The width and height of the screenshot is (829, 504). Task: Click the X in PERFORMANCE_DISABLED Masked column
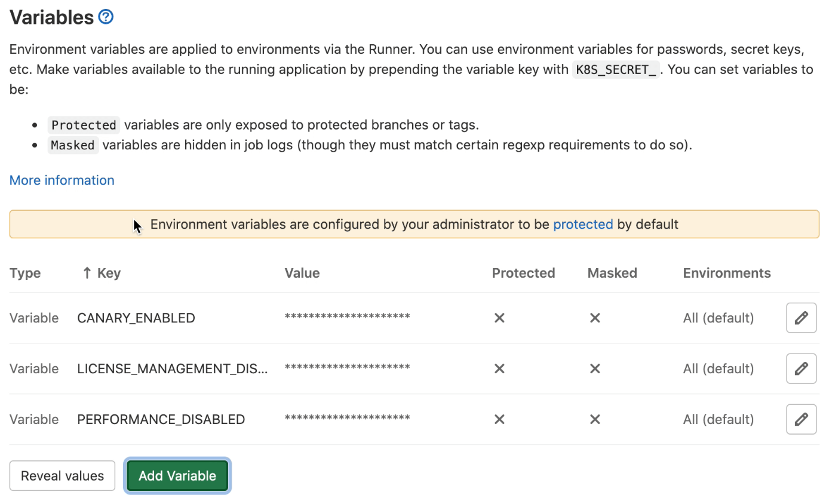point(595,419)
